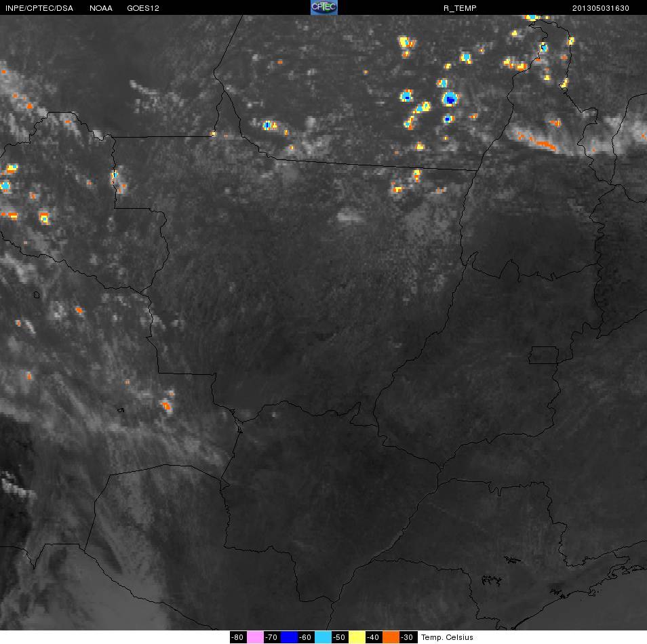Click the pink -80 color swatch
This screenshot has height=644, width=647.
coord(255,637)
